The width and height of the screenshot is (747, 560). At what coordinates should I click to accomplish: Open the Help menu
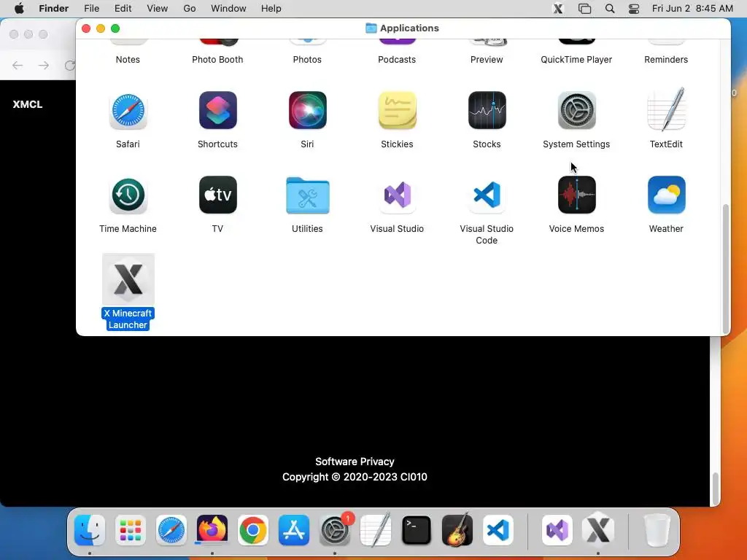(271, 9)
